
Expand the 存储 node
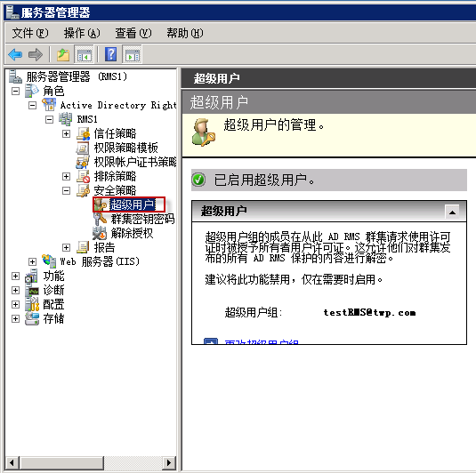[15, 319]
